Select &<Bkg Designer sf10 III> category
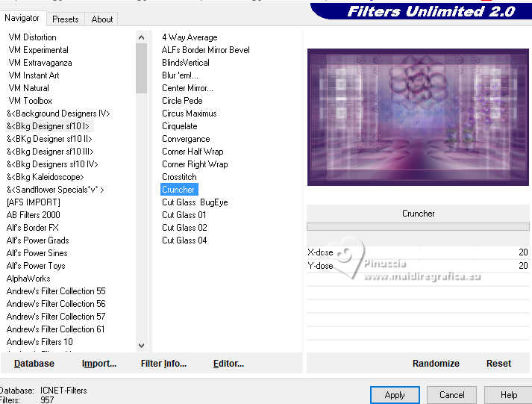 coord(50,152)
